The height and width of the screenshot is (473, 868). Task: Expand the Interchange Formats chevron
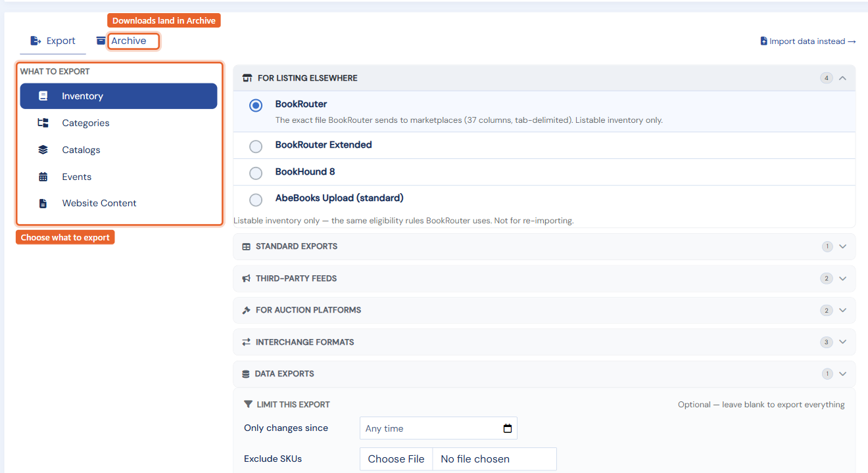point(842,342)
